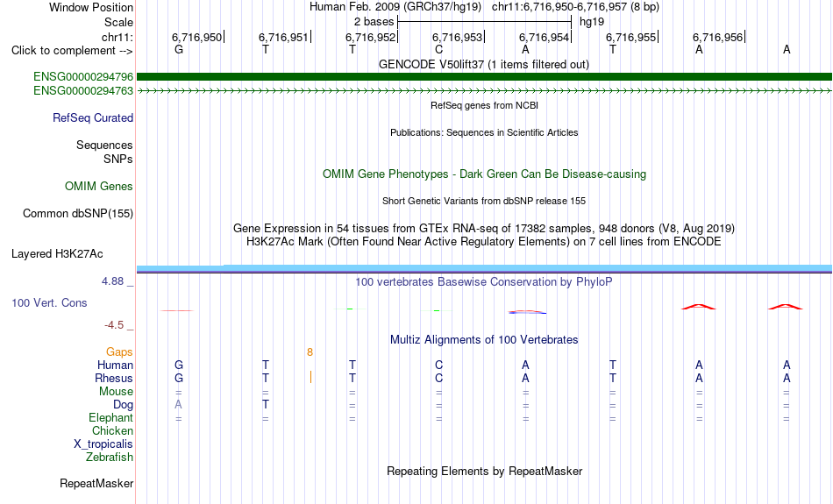Select the Zebrafish alignment row label
The height and width of the screenshot is (504, 833).
pos(110,458)
